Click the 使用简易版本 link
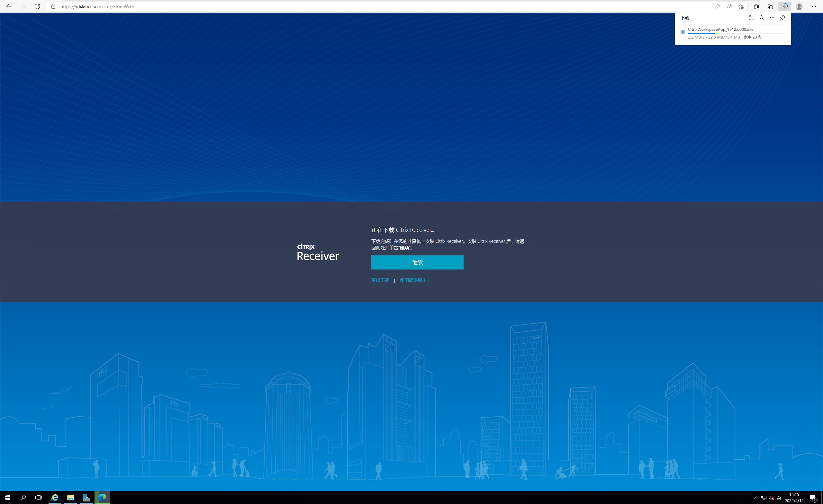Viewport: 823px width, 504px height. tap(413, 280)
